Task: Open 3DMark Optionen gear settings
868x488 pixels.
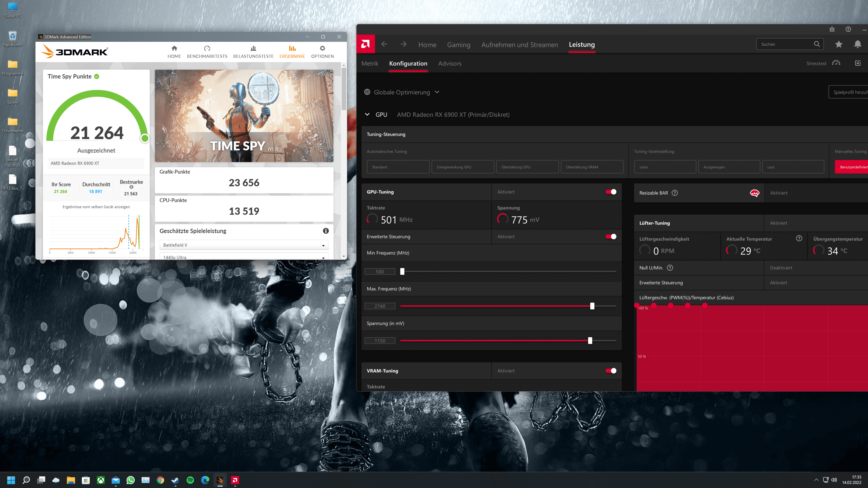Action: [322, 52]
